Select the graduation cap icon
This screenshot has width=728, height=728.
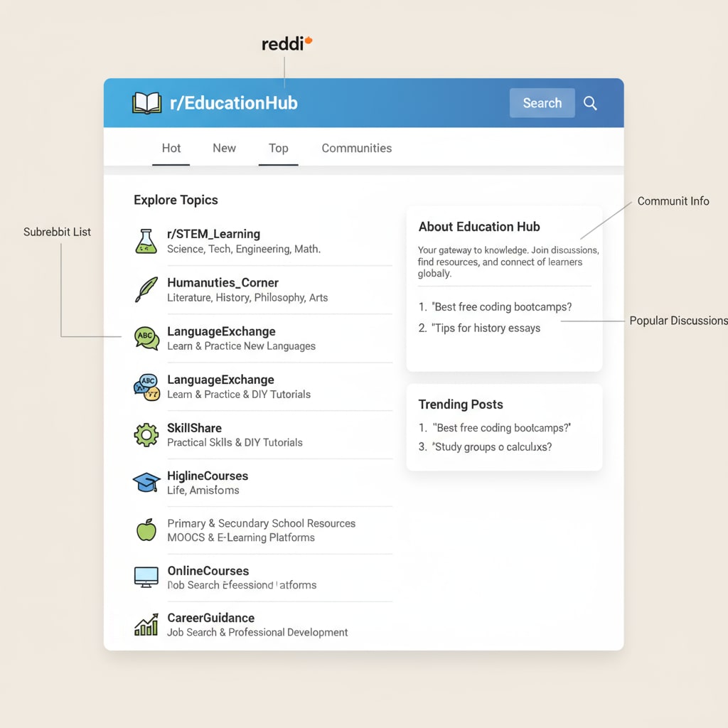146,482
